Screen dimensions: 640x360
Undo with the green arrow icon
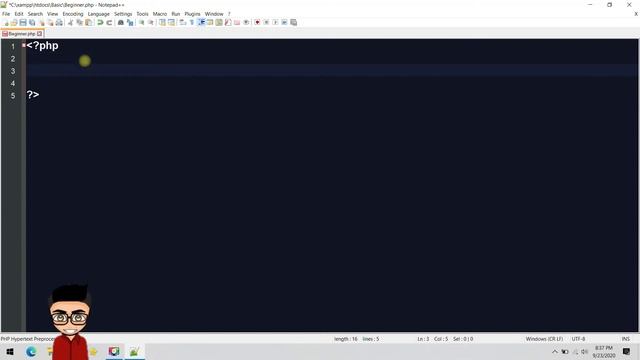tap(100, 22)
